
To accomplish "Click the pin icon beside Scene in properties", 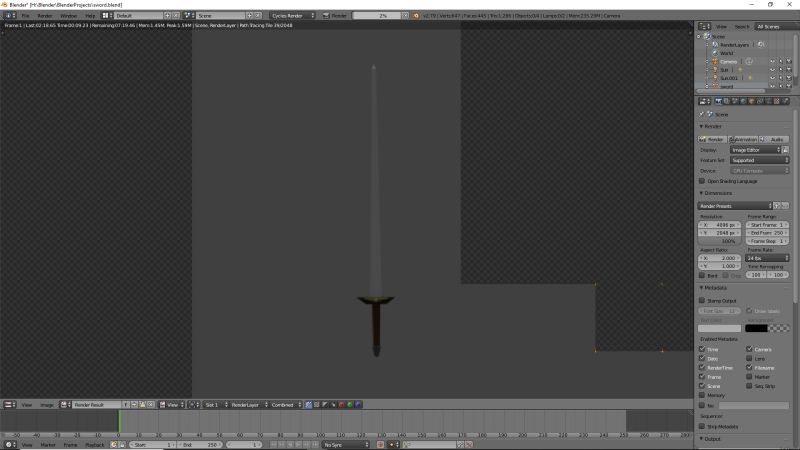I will pyautogui.click(x=702, y=114).
